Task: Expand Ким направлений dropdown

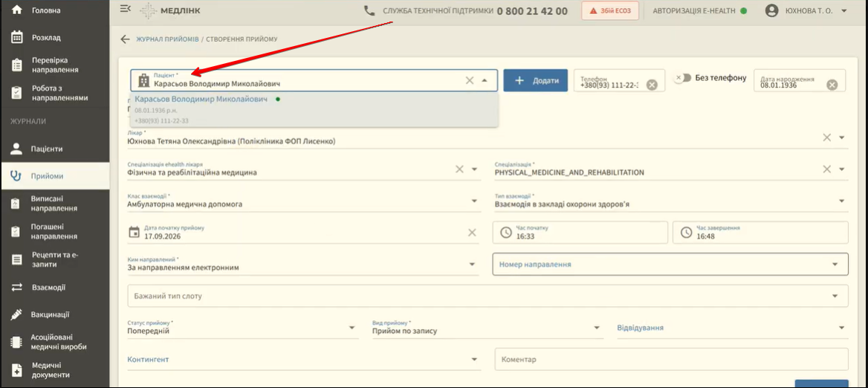Action: tap(473, 264)
